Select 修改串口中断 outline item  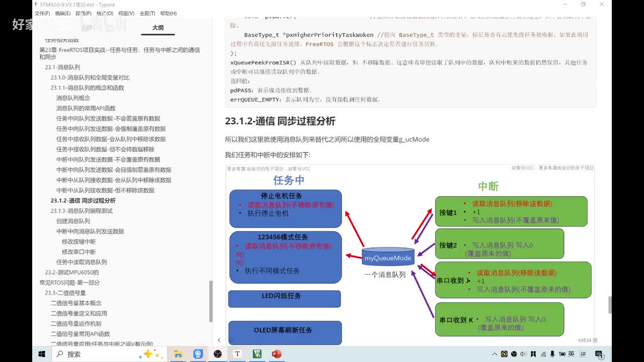(x=78, y=252)
